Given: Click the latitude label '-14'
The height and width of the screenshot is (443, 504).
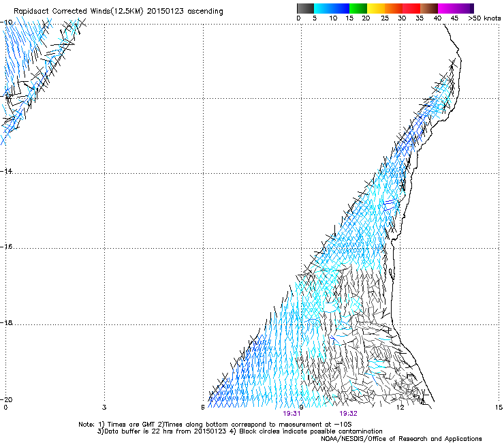Looking at the screenshot, I should 6,171.
